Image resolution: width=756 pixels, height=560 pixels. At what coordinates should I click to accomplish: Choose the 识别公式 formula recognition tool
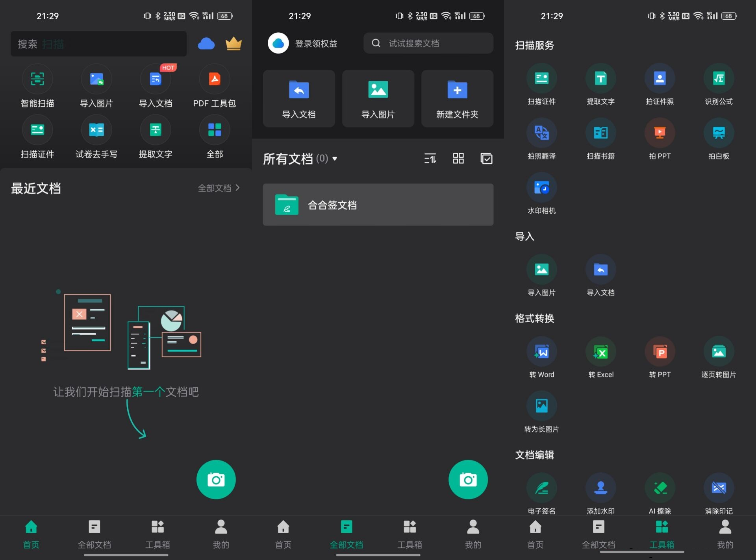pyautogui.click(x=719, y=79)
